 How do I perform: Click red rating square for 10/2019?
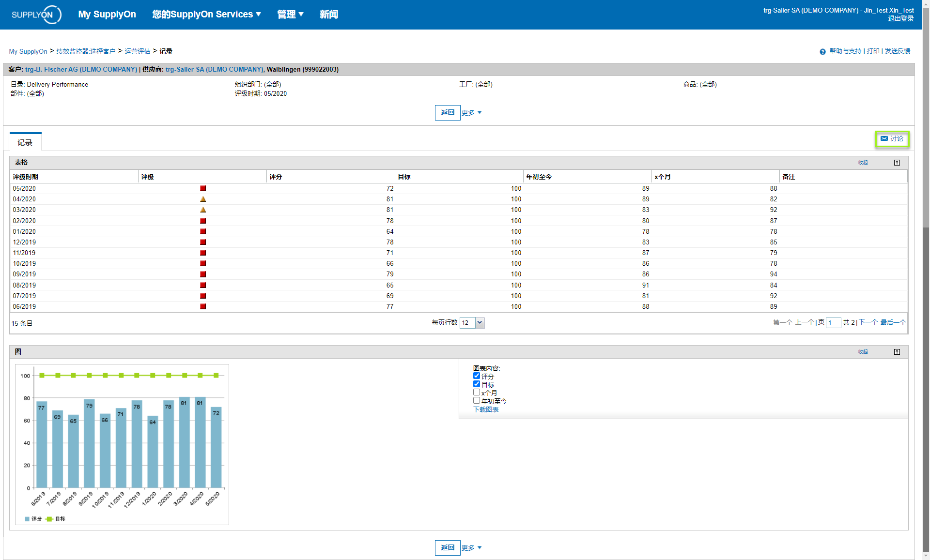pos(203,263)
